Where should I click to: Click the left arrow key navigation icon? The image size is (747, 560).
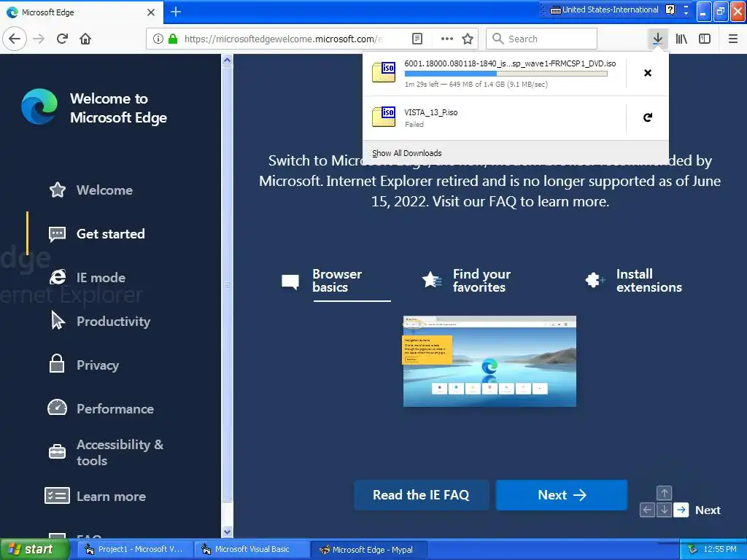647,510
